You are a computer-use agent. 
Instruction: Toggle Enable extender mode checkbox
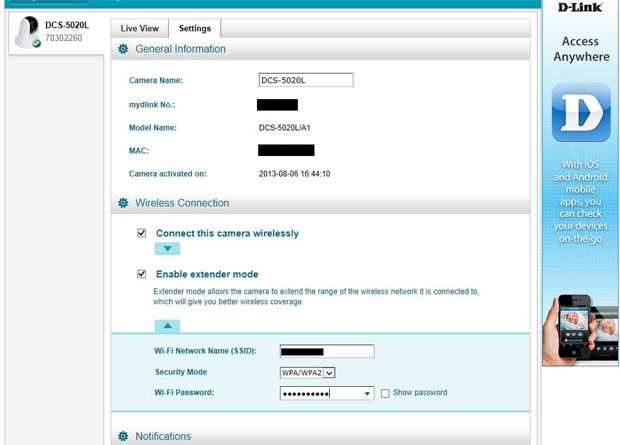click(x=141, y=274)
